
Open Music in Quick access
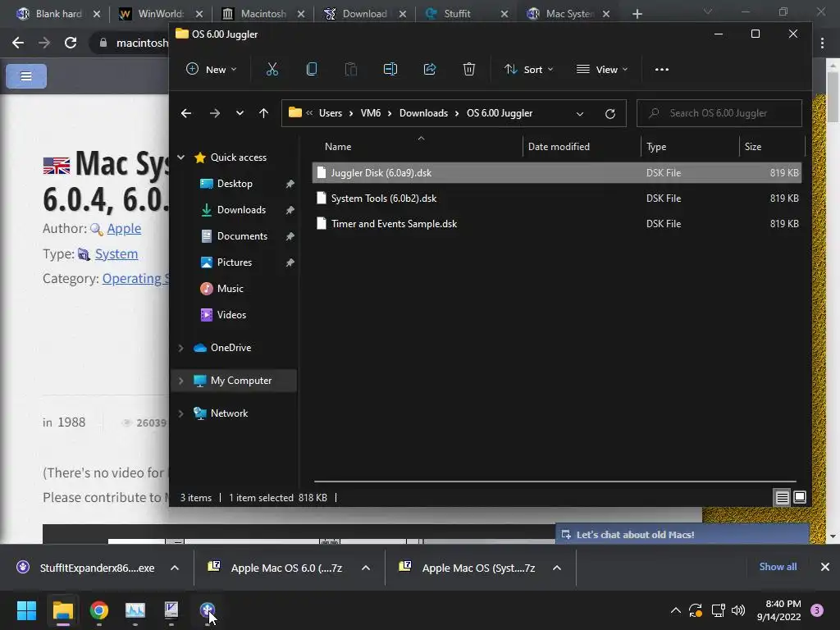[230, 289]
